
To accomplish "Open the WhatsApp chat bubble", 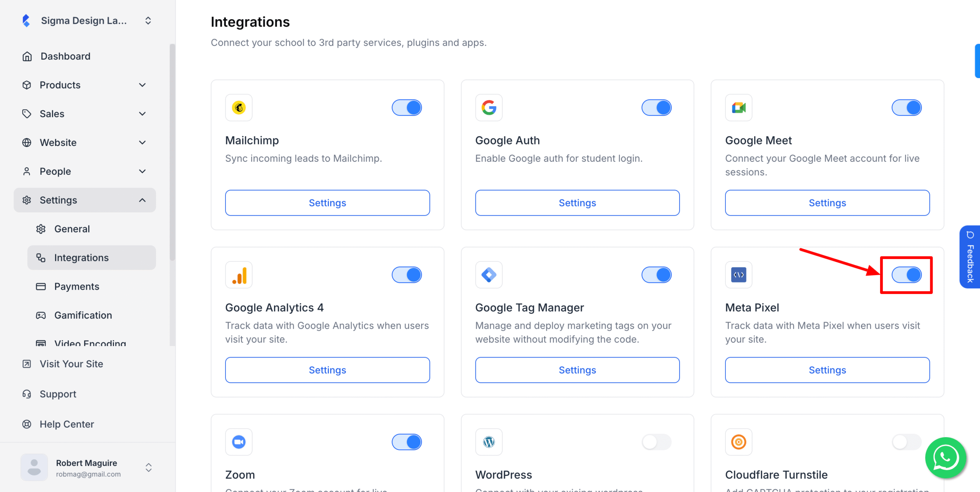I will (946, 458).
